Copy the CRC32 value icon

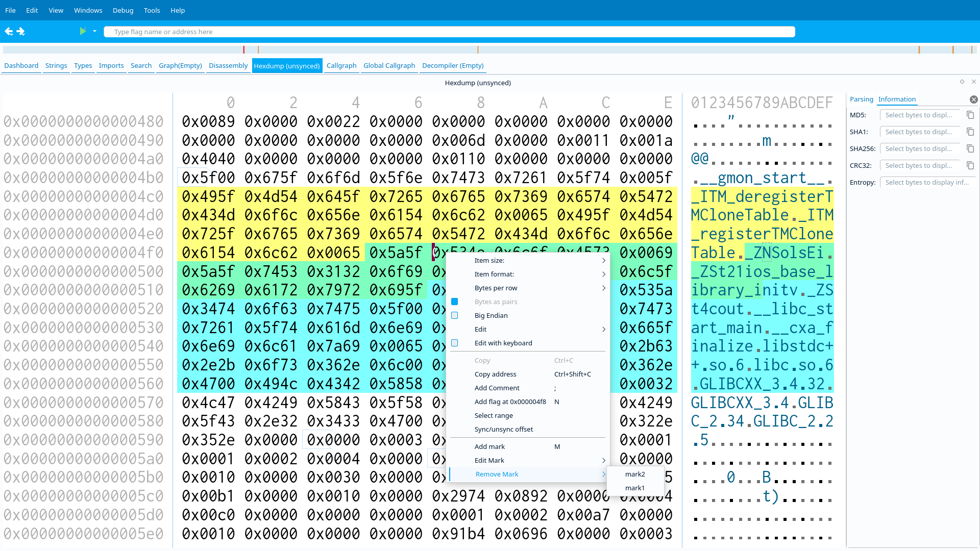pos(970,166)
